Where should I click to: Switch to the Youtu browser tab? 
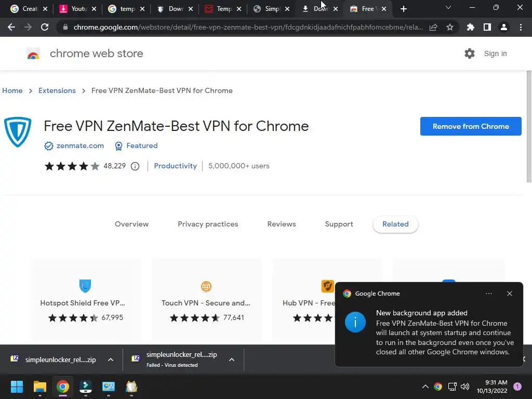[x=77, y=9]
